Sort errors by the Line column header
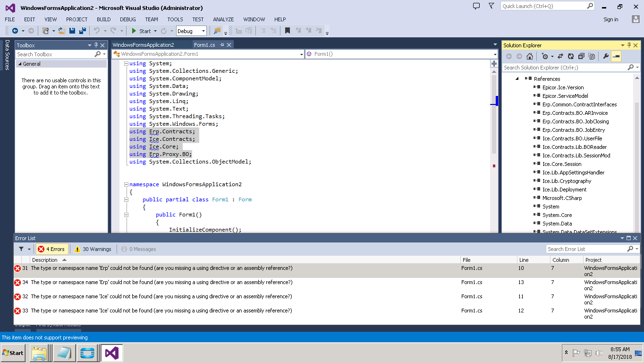 [x=534, y=260]
